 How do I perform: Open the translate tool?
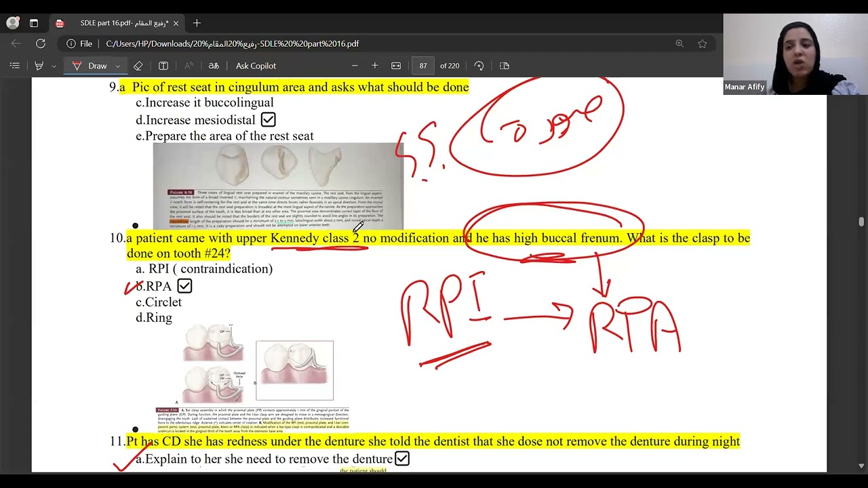[x=214, y=66]
